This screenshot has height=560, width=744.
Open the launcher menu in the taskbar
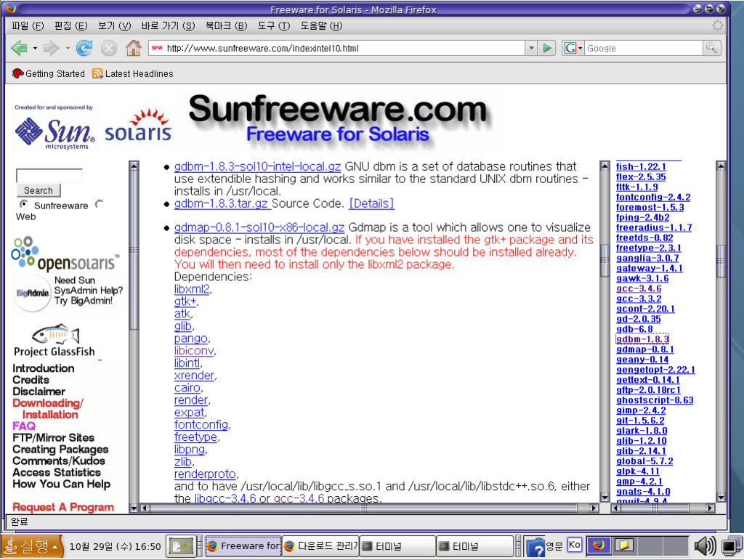[x=32, y=547]
